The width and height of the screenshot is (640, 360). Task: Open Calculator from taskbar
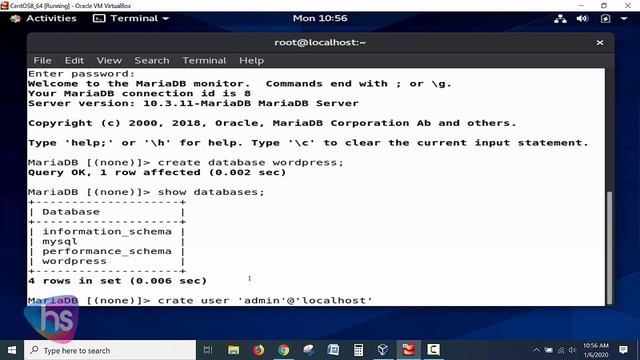point(358,350)
